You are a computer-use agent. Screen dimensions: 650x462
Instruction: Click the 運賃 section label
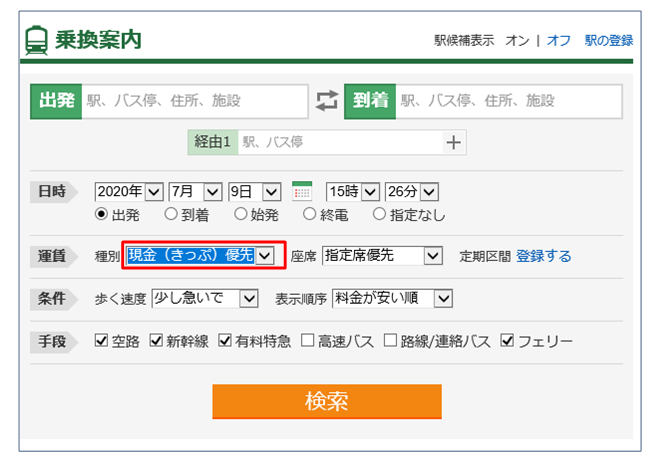[x=52, y=256]
